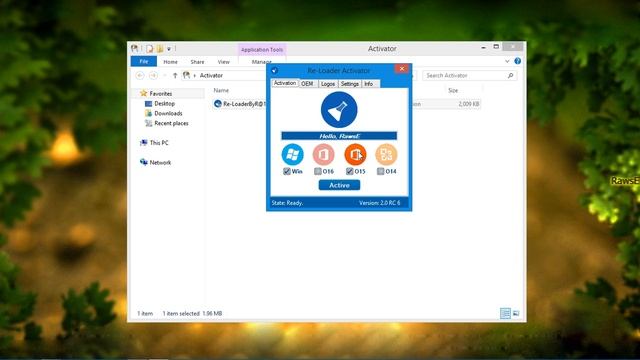Open the Settings tab in Re-Loader
The width and height of the screenshot is (640, 360).
pyautogui.click(x=349, y=84)
